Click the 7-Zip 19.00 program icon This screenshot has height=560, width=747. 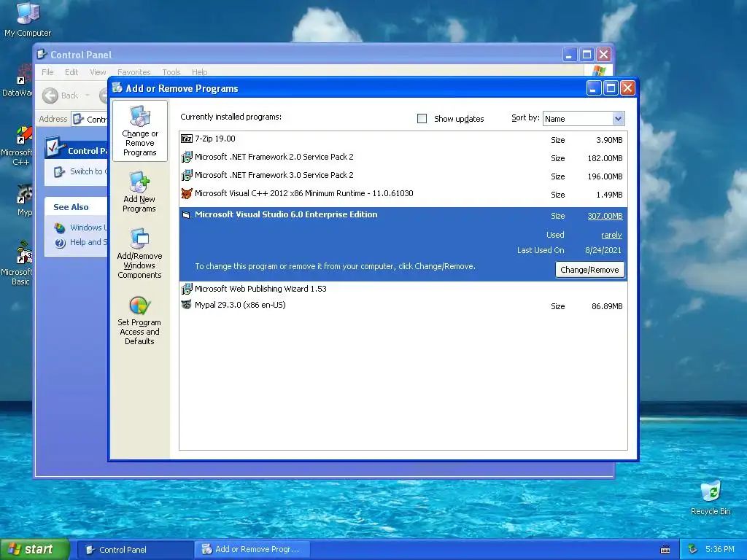[x=187, y=139]
